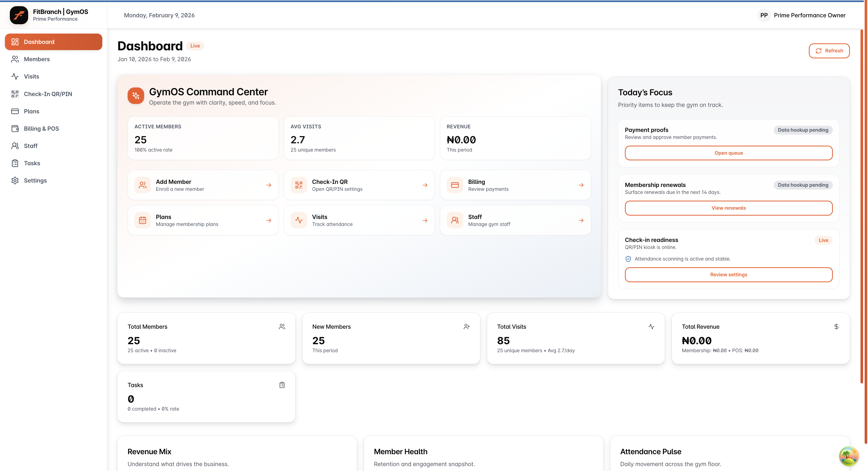Click Review settings under Check-in readiness

pos(729,274)
